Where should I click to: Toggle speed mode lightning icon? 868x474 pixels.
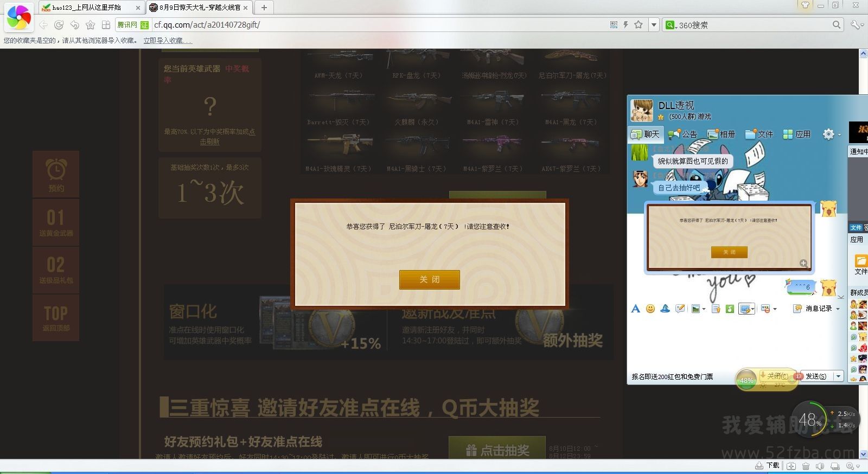pyautogui.click(x=626, y=24)
